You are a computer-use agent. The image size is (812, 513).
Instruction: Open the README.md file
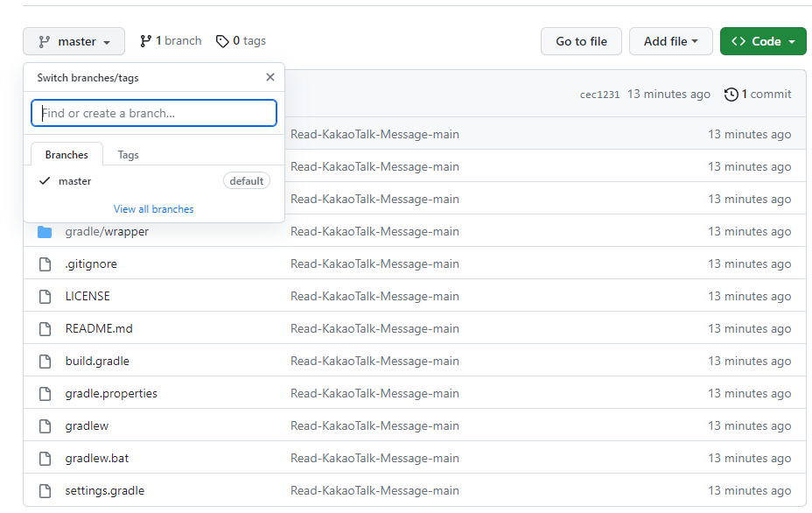[99, 328]
